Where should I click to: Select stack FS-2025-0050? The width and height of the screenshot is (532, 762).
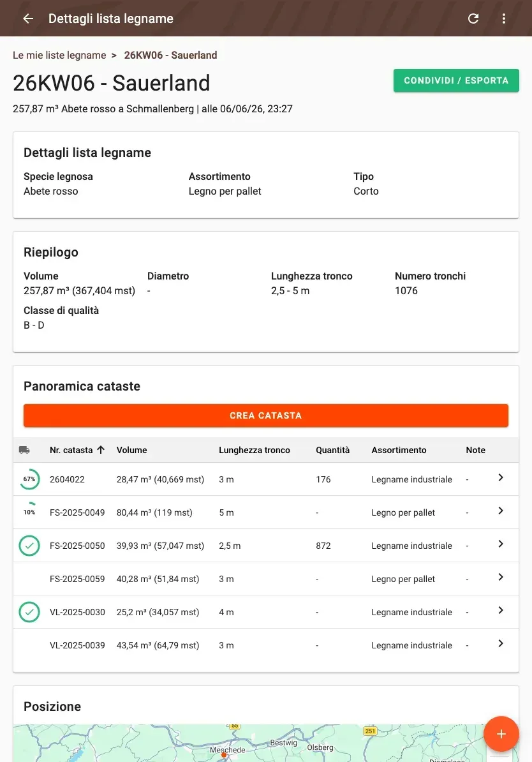(x=77, y=546)
